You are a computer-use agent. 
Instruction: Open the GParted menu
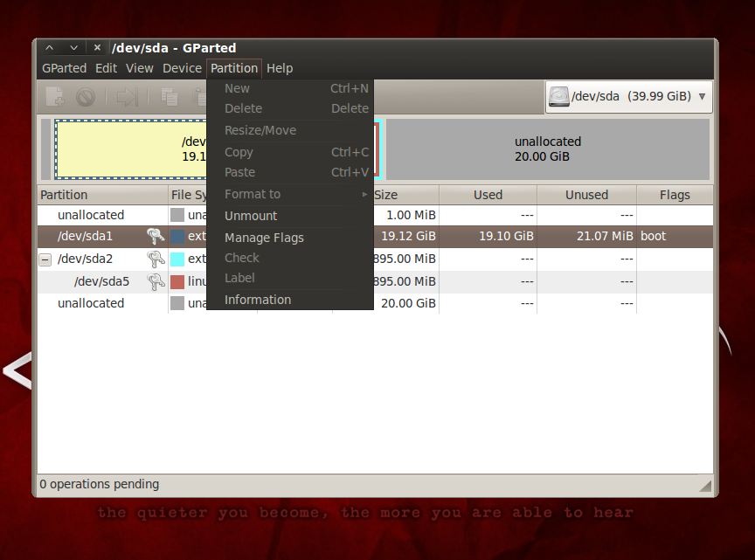click(64, 68)
